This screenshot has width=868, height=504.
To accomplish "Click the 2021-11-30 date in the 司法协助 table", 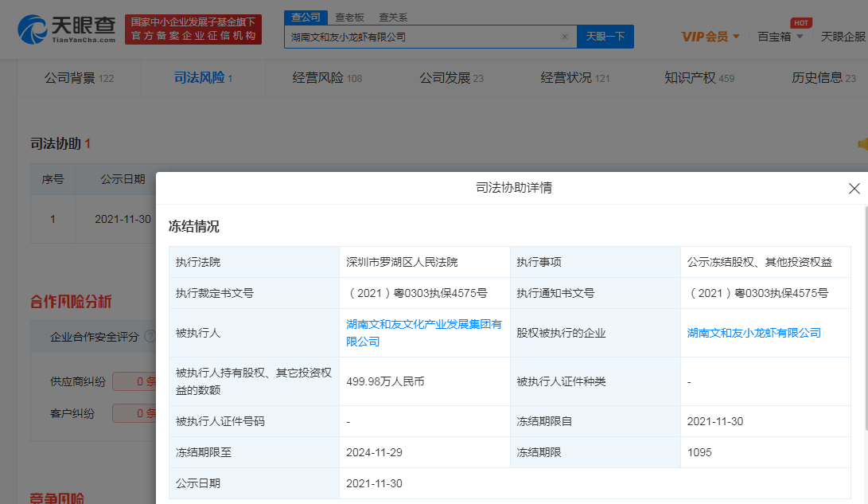I will coord(123,219).
